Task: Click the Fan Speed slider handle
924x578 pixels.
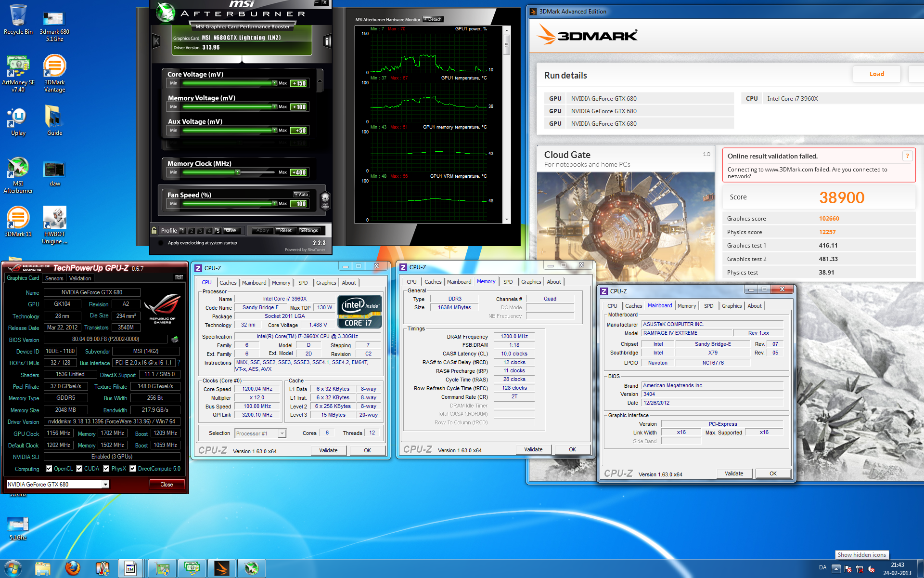Action: coord(274,203)
